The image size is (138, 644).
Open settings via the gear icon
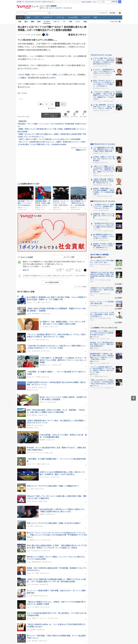(x=120, y=13)
